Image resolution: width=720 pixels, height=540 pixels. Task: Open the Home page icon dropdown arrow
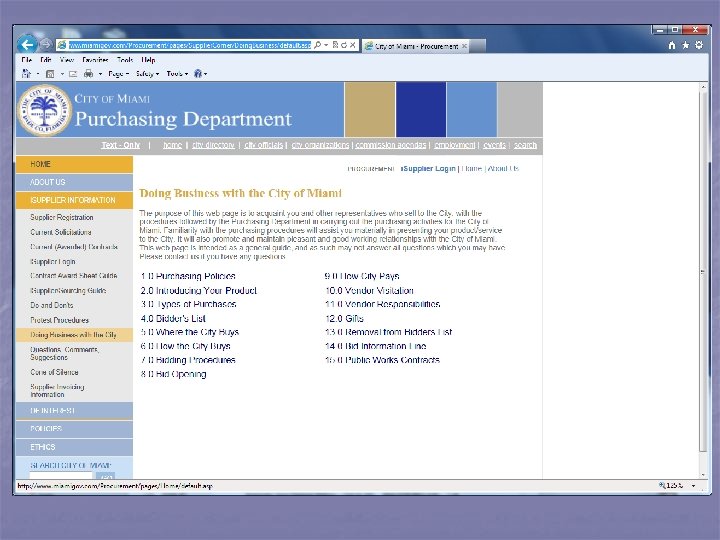(38, 74)
